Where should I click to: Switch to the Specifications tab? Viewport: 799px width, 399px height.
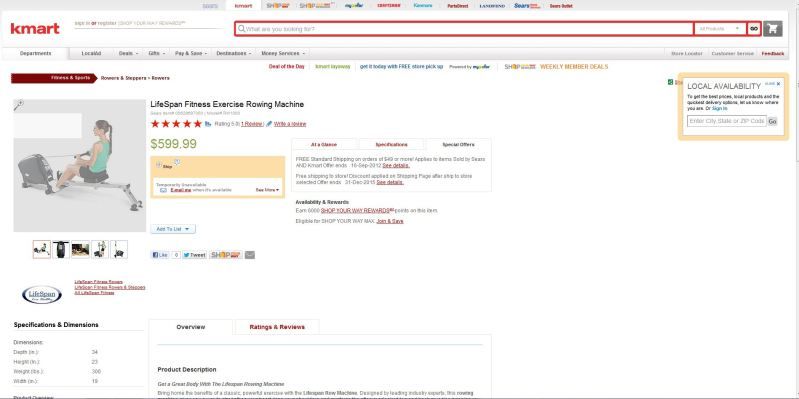[x=391, y=145]
